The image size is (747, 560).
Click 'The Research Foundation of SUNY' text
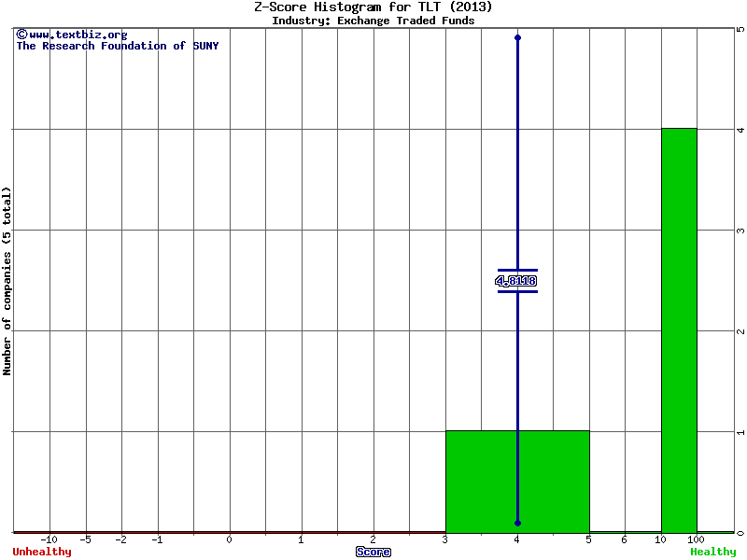pyautogui.click(x=118, y=46)
